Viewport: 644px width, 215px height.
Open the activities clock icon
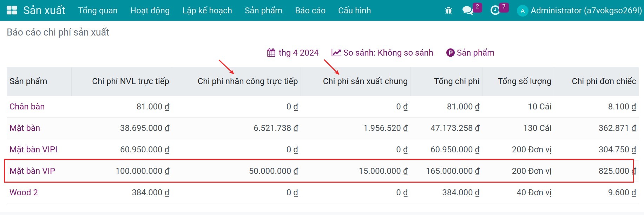(x=495, y=11)
